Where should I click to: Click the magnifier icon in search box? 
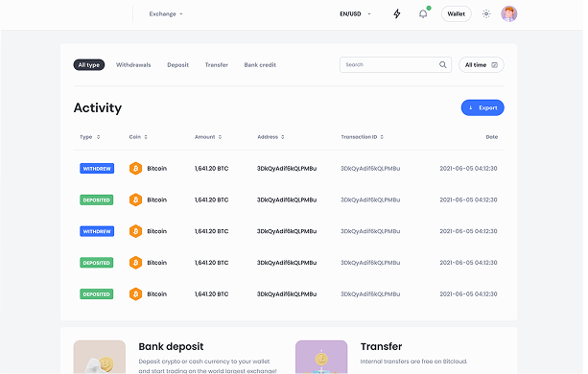pyautogui.click(x=443, y=65)
